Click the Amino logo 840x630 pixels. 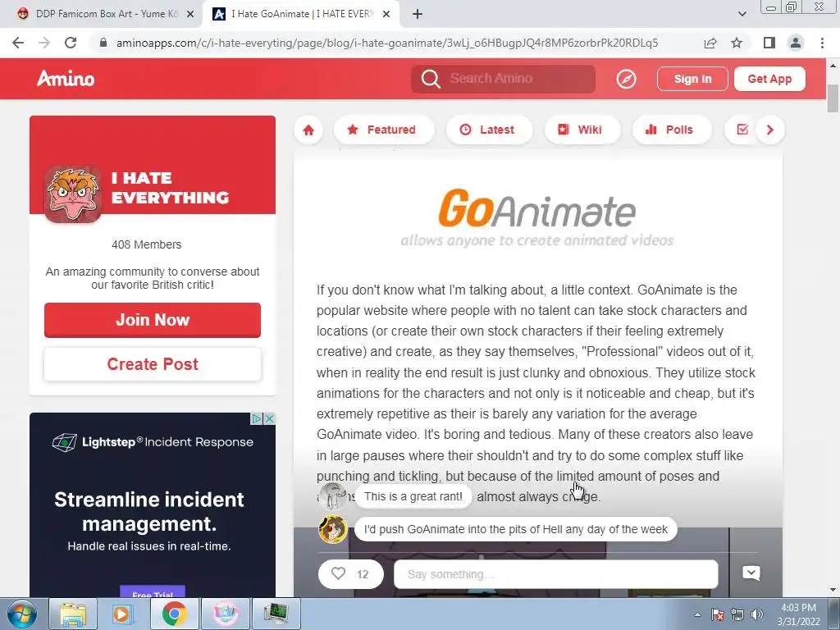point(66,79)
